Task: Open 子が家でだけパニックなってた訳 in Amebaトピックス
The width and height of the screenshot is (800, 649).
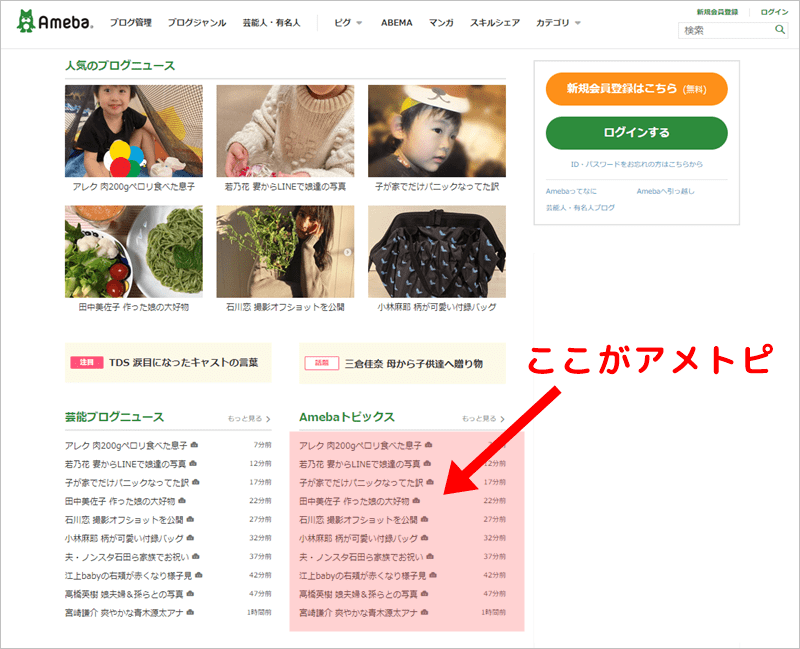Action: click(x=361, y=483)
